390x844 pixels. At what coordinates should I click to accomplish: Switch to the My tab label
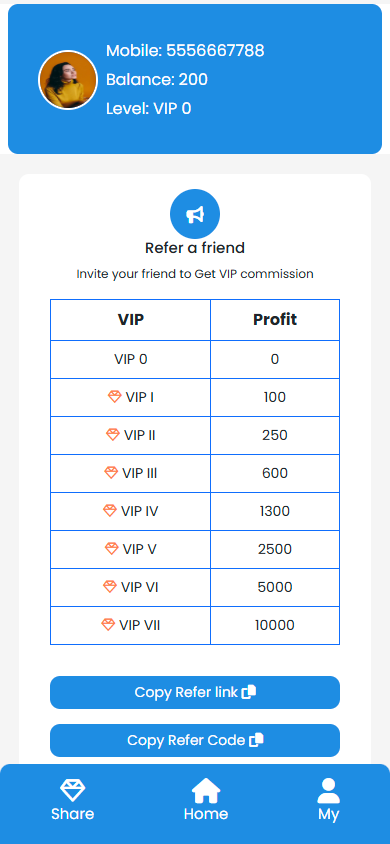click(328, 814)
